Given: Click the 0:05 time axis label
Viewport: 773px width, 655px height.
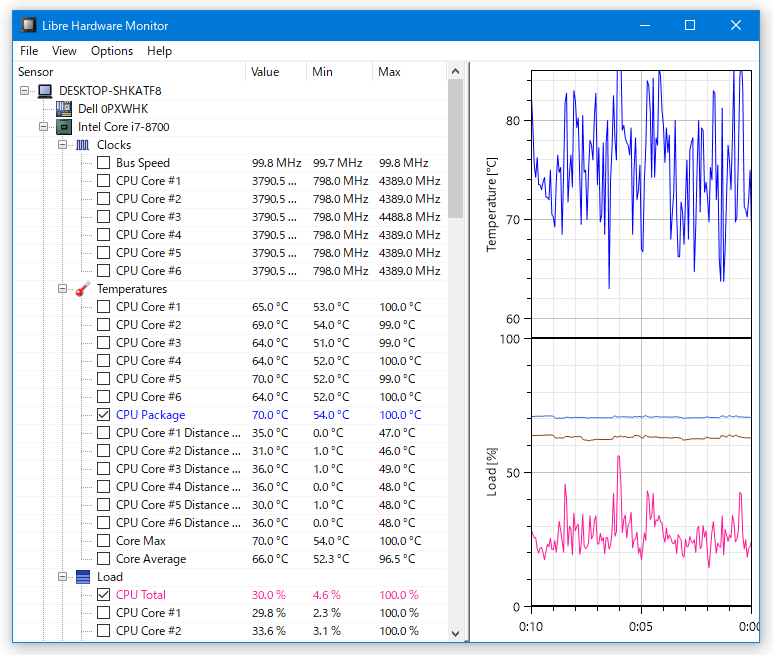Looking at the screenshot, I should (x=640, y=626).
